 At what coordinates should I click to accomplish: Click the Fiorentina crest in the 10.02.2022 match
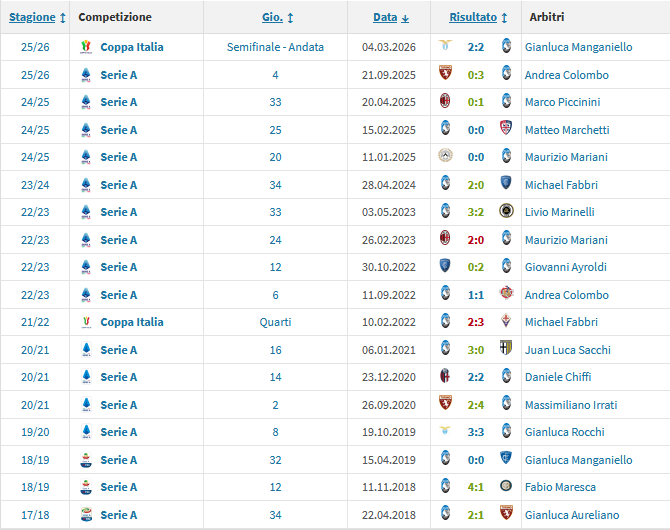coord(506,322)
